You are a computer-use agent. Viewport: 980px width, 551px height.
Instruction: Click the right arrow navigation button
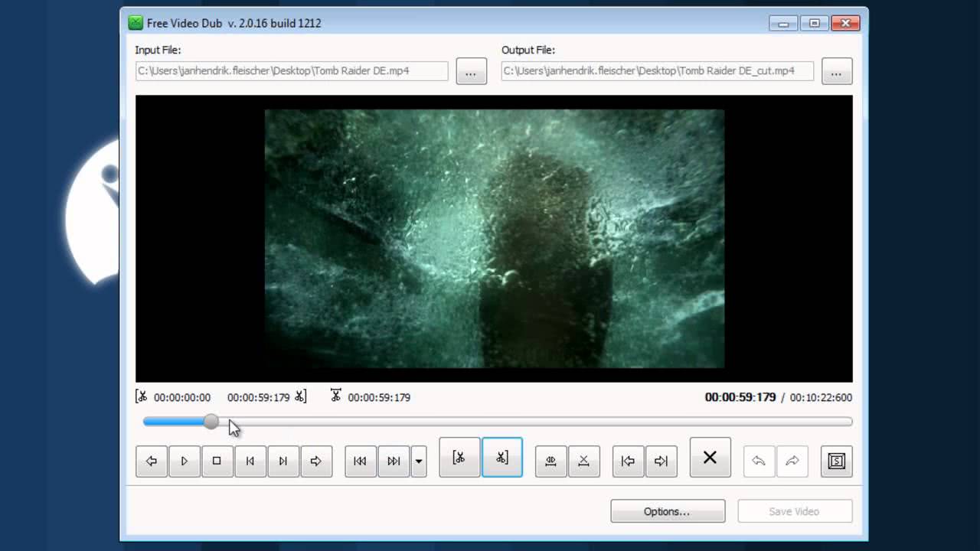point(315,461)
